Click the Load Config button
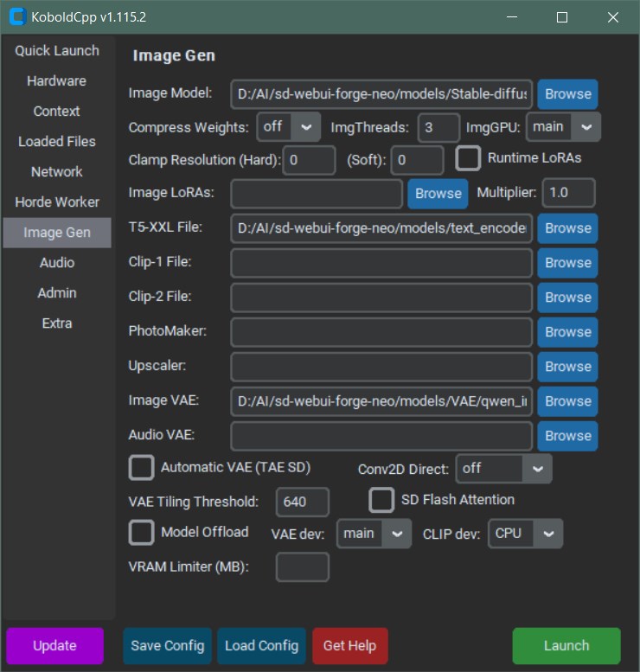Viewport: 640px width, 672px height. point(261,646)
